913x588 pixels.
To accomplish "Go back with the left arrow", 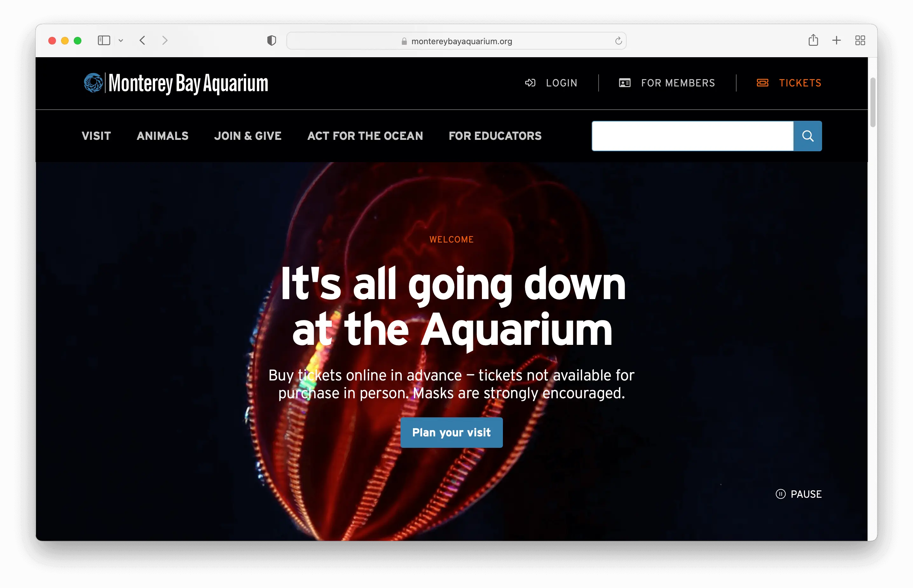I will [x=142, y=40].
